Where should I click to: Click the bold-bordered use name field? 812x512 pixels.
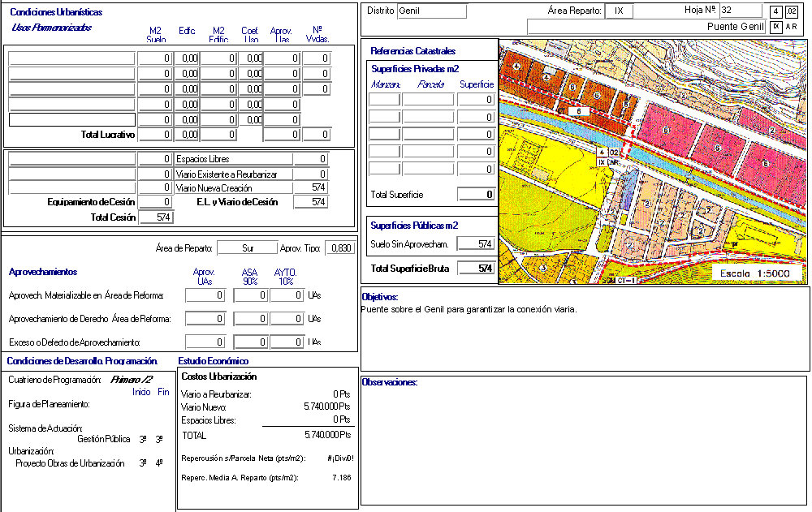[72, 119]
